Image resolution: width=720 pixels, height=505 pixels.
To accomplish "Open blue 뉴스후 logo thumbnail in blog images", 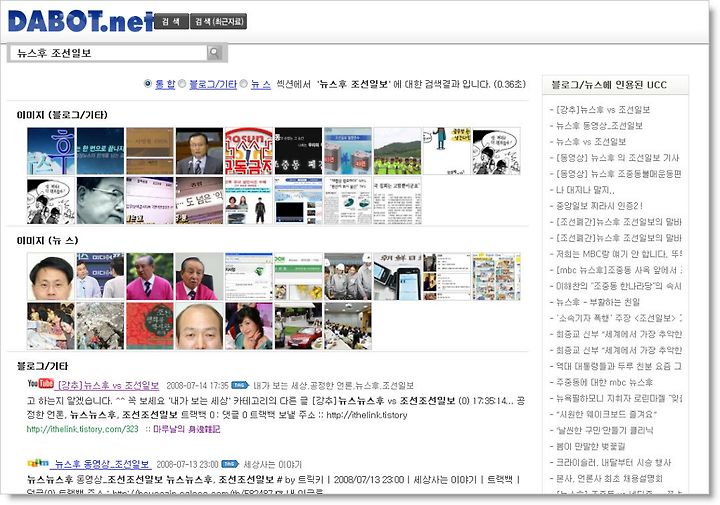I will (x=51, y=151).
